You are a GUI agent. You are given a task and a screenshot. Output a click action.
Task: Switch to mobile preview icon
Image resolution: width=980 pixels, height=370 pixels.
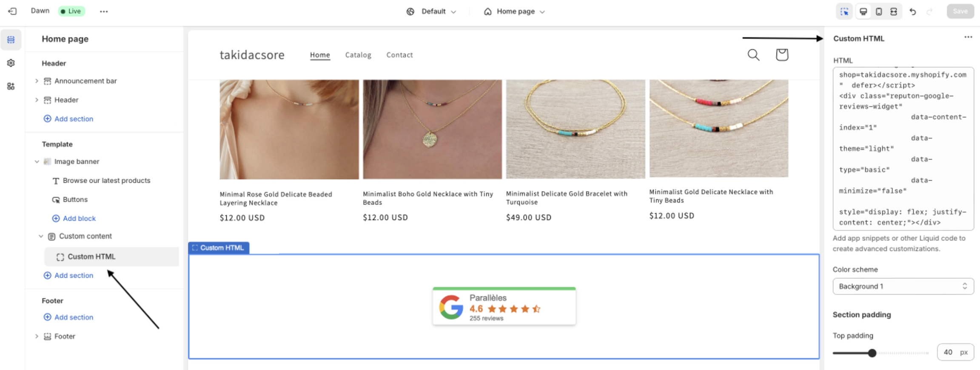coord(879,11)
